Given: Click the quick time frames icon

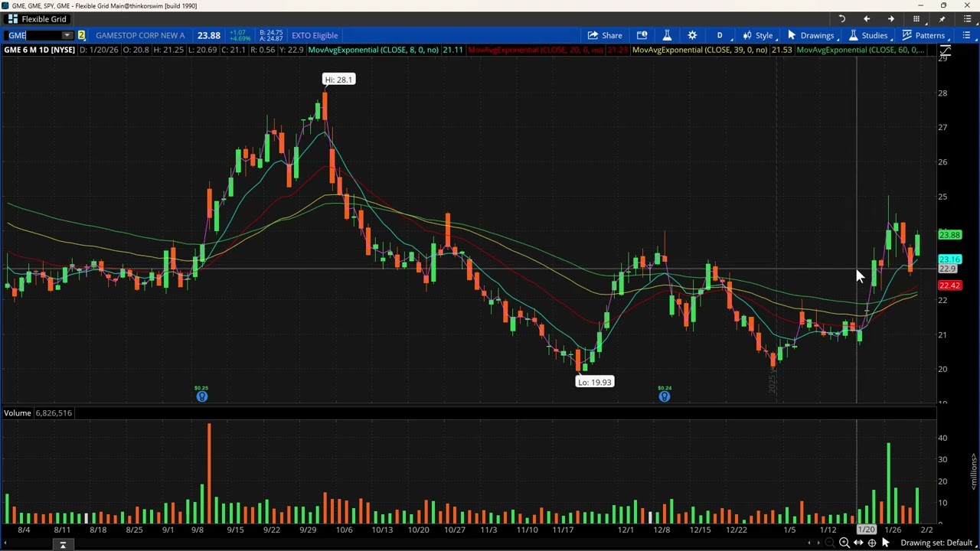Looking at the screenshot, I should [642, 35].
